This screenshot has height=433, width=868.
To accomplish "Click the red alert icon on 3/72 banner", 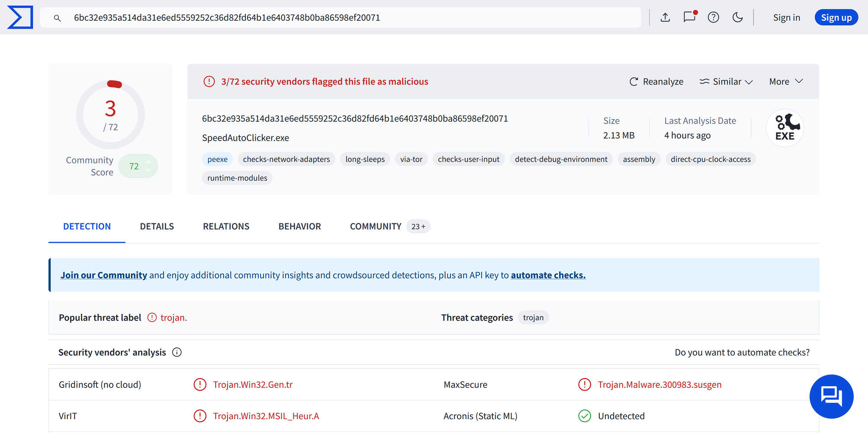I will pyautogui.click(x=209, y=81).
